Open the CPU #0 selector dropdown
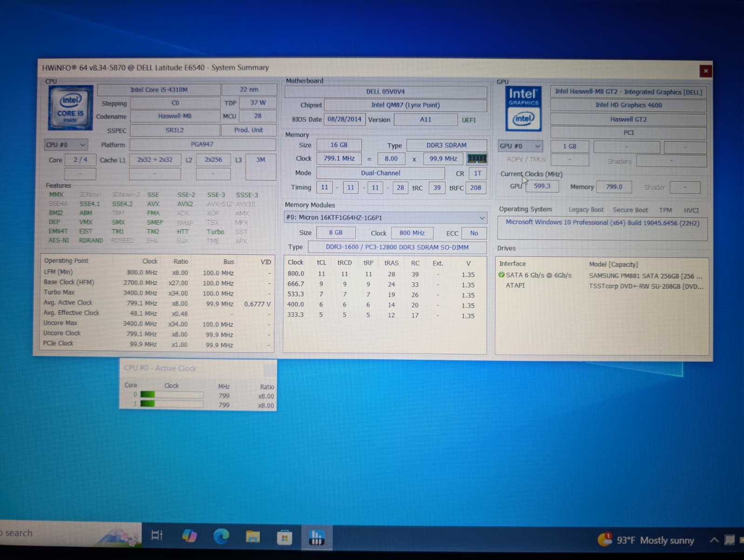The height and width of the screenshot is (560, 744). pos(66,145)
